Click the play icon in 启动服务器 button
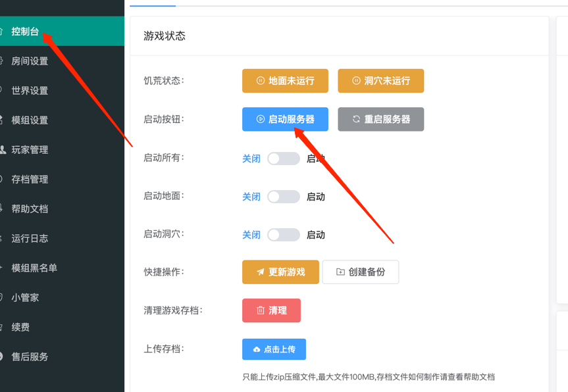This screenshot has width=568, height=392. click(x=261, y=120)
